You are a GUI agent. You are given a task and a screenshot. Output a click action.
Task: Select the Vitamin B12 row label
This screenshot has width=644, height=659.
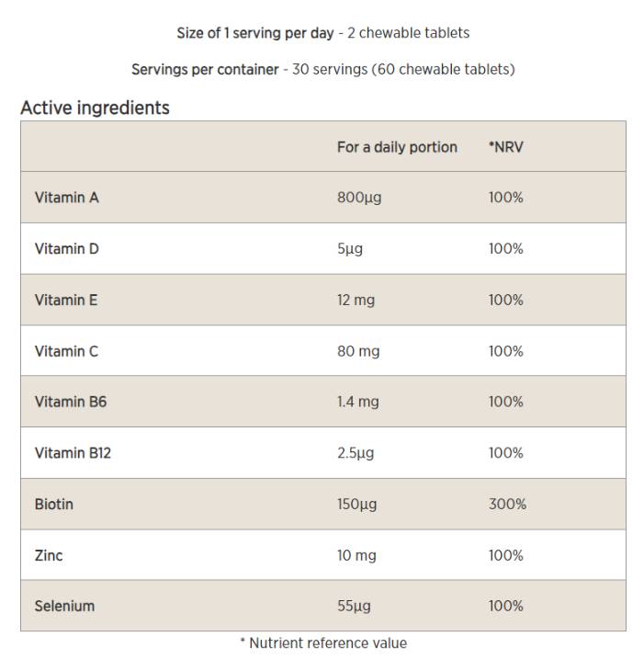[x=73, y=453]
